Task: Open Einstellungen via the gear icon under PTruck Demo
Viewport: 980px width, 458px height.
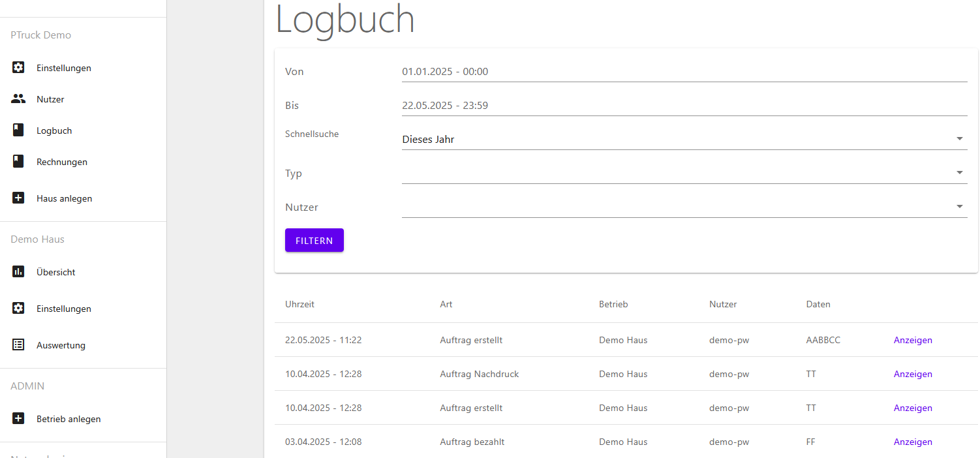Action: pyautogui.click(x=18, y=67)
